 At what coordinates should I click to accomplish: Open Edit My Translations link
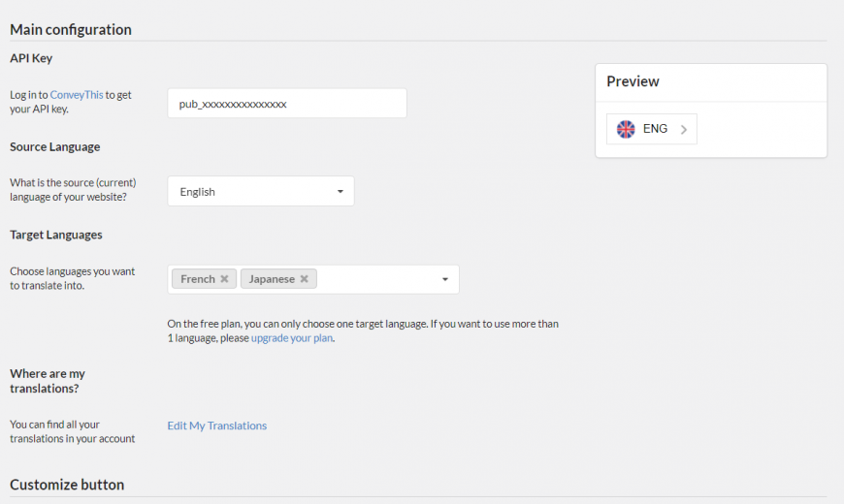pos(217,425)
